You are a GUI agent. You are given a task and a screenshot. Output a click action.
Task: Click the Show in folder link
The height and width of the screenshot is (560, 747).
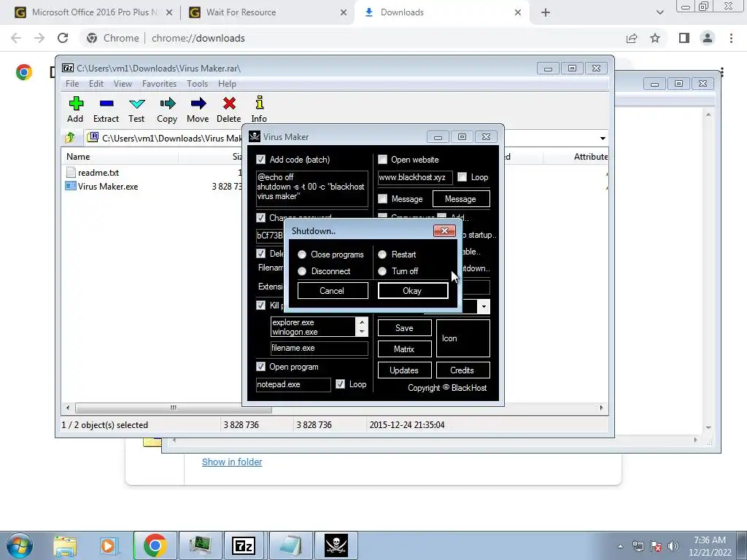tap(232, 462)
